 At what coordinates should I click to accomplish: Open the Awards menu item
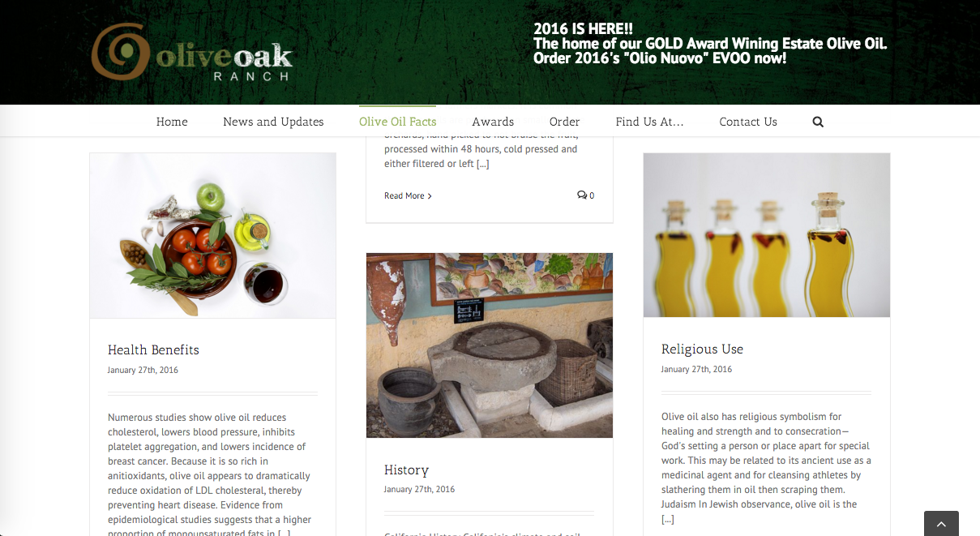[x=493, y=122]
